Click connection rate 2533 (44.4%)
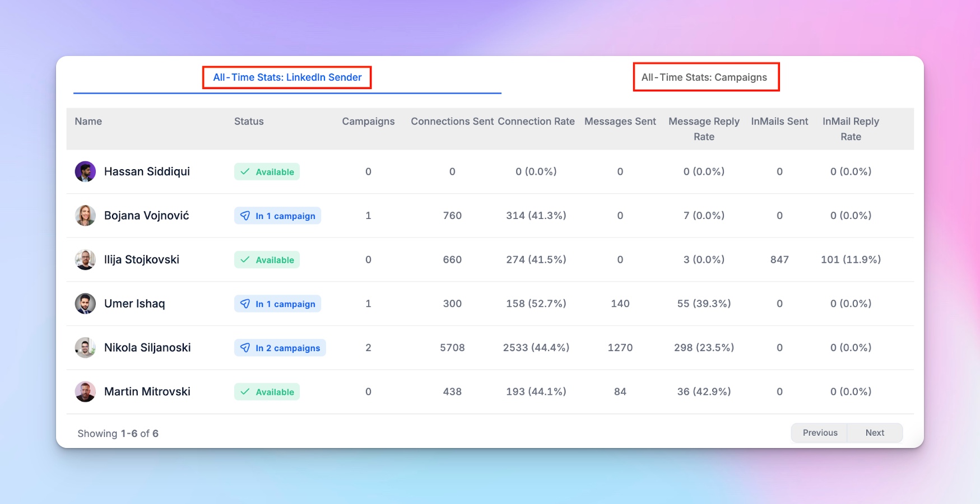This screenshot has height=504, width=980. pos(536,348)
